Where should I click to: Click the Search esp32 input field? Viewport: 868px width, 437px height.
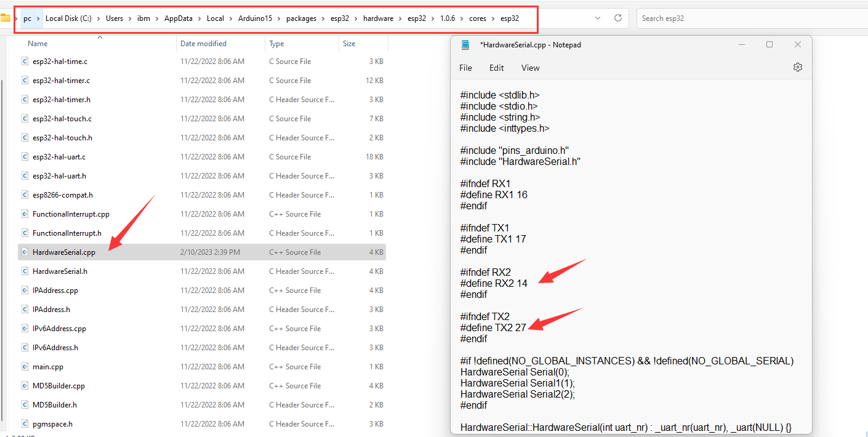(x=739, y=18)
